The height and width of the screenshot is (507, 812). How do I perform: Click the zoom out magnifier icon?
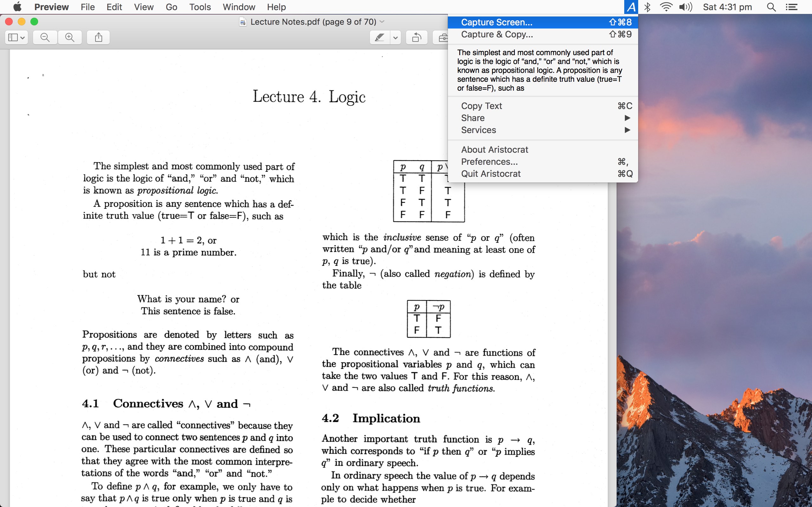pyautogui.click(x=45, y=37)
